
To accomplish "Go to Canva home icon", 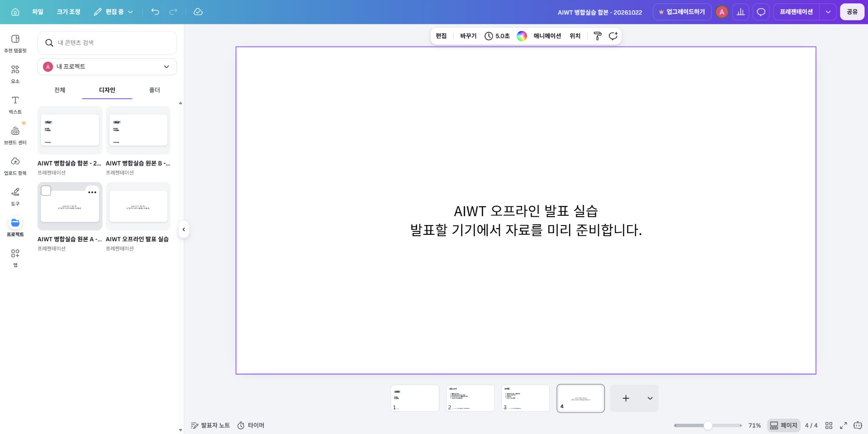I will click(x=15, y=12).
